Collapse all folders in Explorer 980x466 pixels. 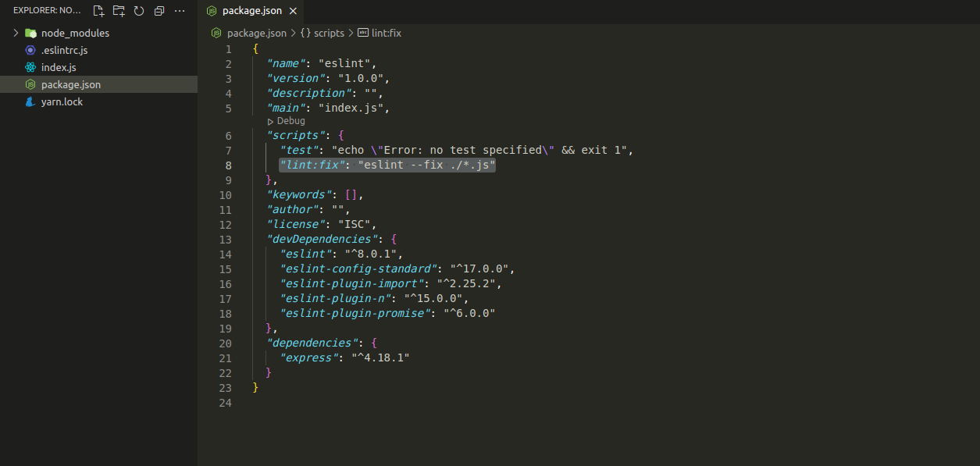(159, 11)
